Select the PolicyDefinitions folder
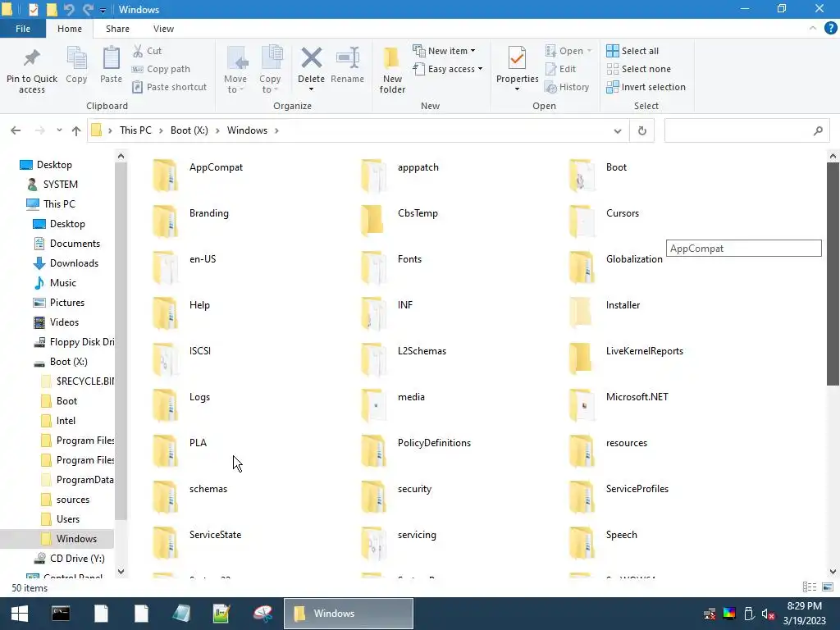The width and height of the screenshot is (840, 630). [x=416, y=450]
